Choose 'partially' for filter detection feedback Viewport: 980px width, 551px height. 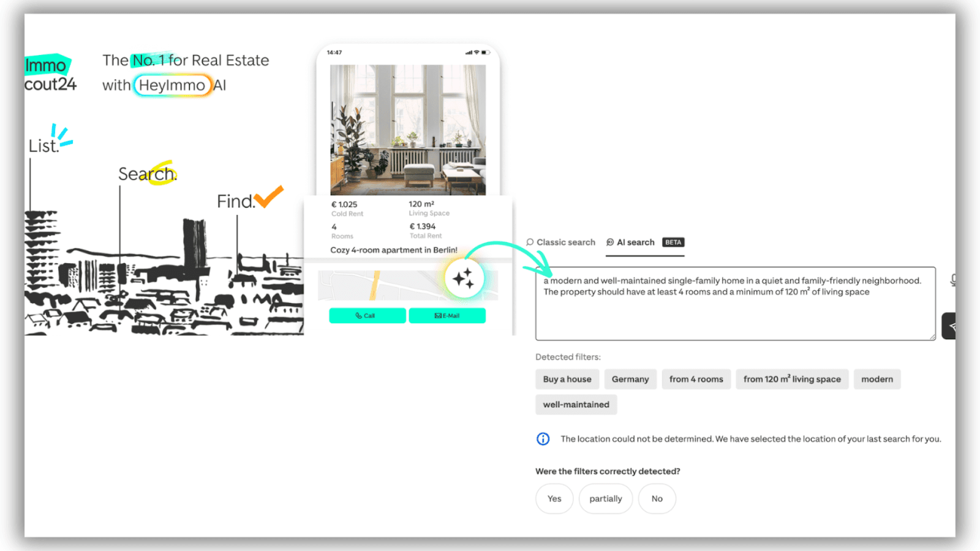pyautogui.click(x=606, y=499)
